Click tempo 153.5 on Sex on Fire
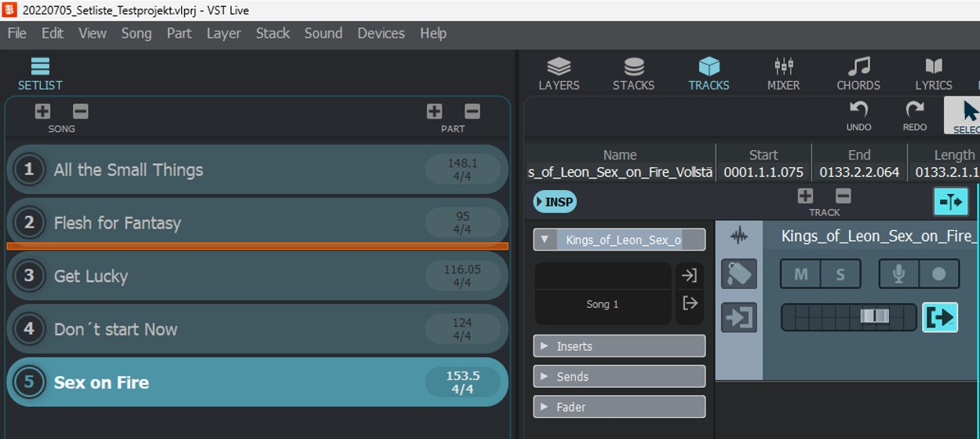This screenshot has height=439, width=980. click(x=462, y=375)
